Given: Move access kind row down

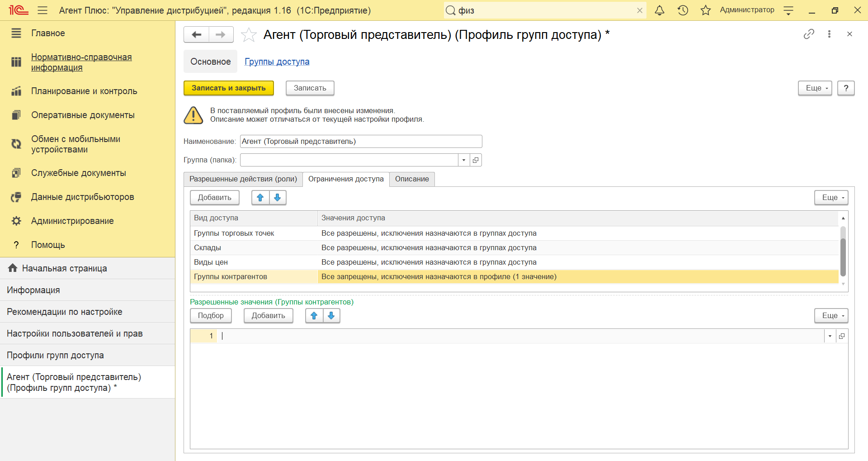Looking at the screenshot, I should click(278, 198).
